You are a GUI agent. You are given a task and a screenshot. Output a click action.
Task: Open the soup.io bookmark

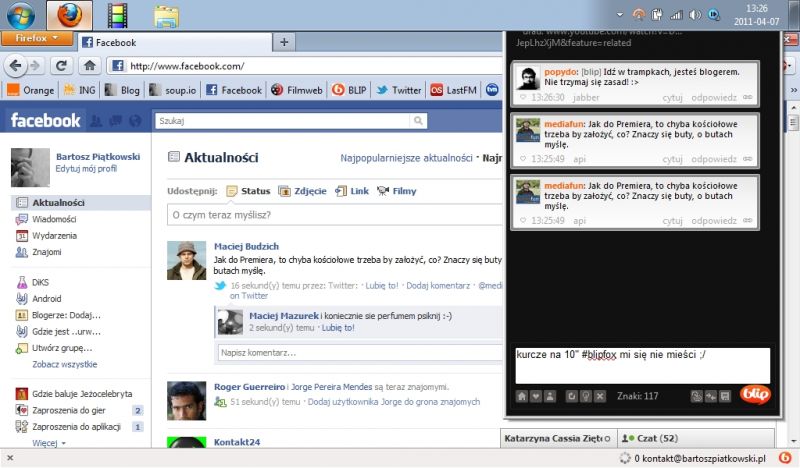click(x=172, y=90)
